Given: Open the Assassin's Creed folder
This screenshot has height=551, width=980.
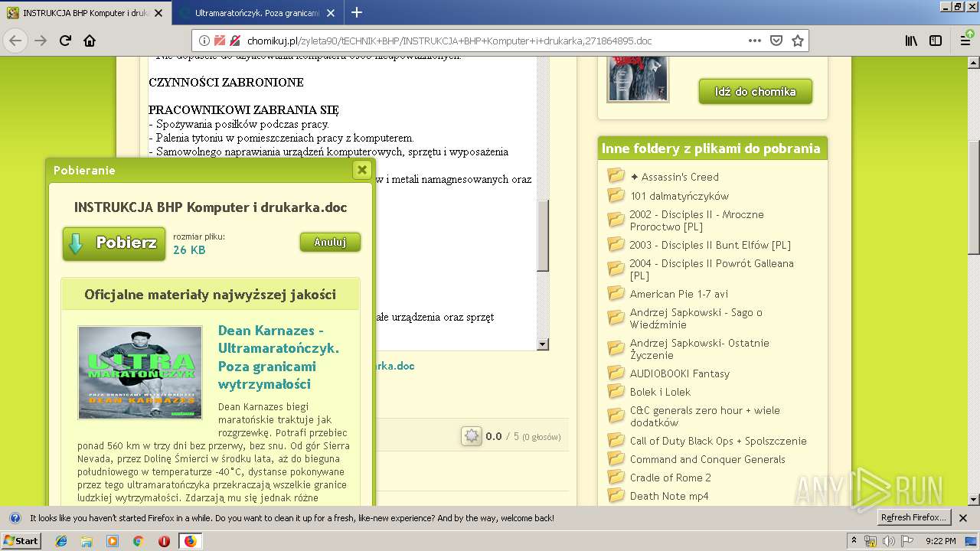Looking at the screenshot, I should [x=675, y=177].
